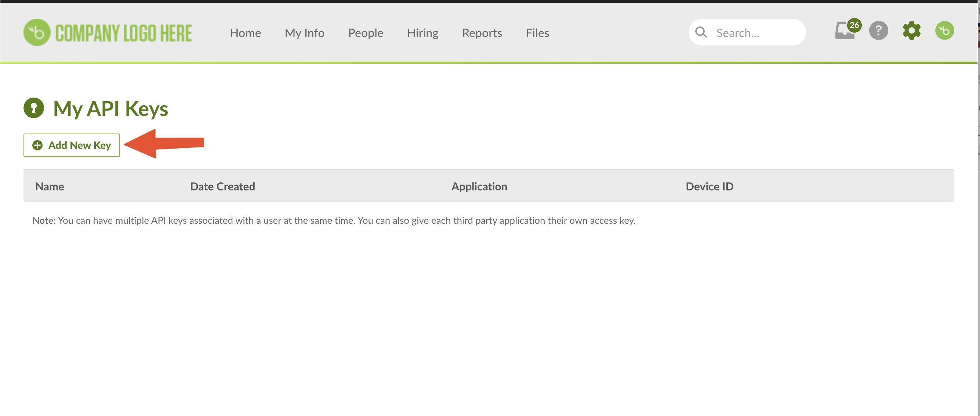The width and height of the screenshot is (980, 416).
Task: Click the My API Keys heading
Action: [111, 109]
